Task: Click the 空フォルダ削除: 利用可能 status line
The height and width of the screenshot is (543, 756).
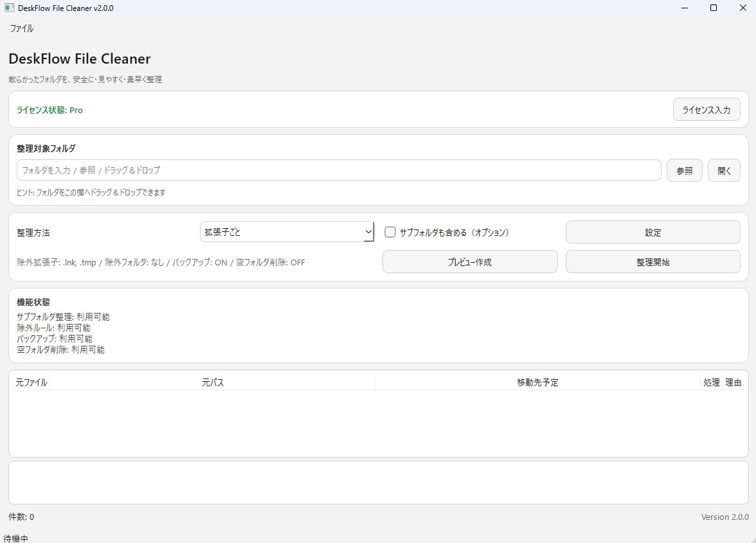Action: (60, 350)
